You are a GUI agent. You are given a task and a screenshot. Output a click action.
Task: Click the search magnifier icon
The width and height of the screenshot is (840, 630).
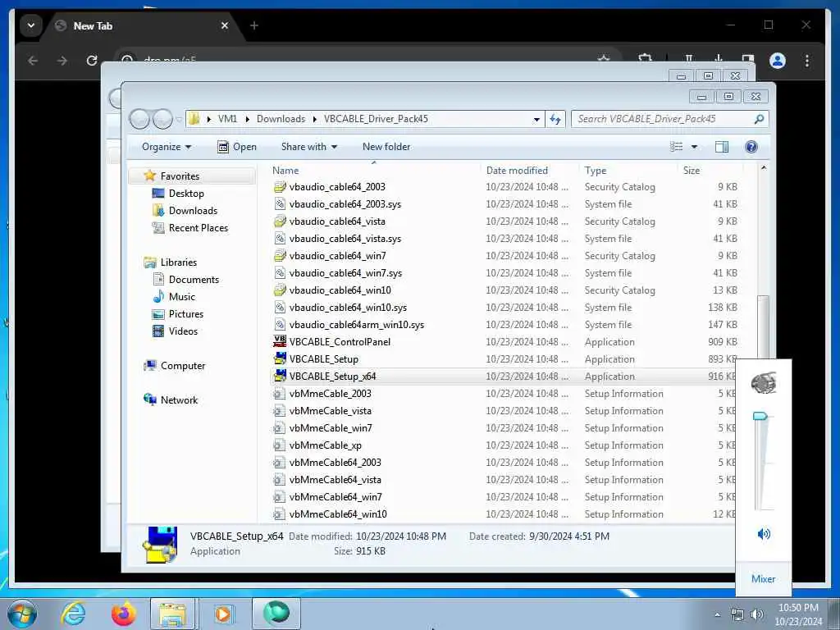coord(759,119)
